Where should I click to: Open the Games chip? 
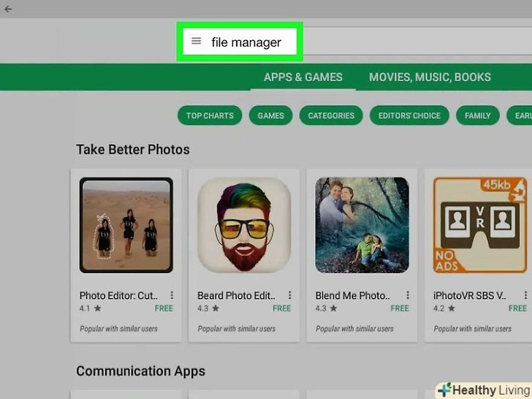click(270, 115)
